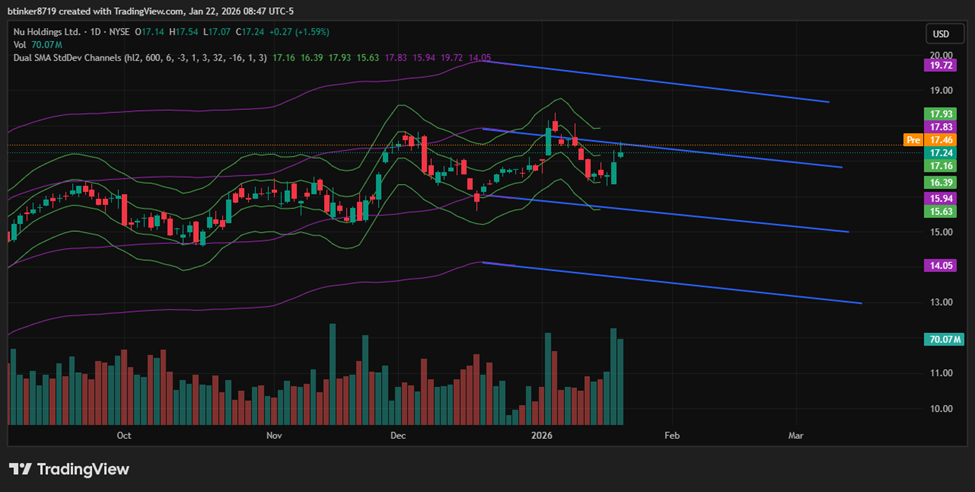The width and height of the screenshot is (975, 492).
Task: Click the 70.07M volume axis label
Action: pyautogui.click(x=945, y=340)
